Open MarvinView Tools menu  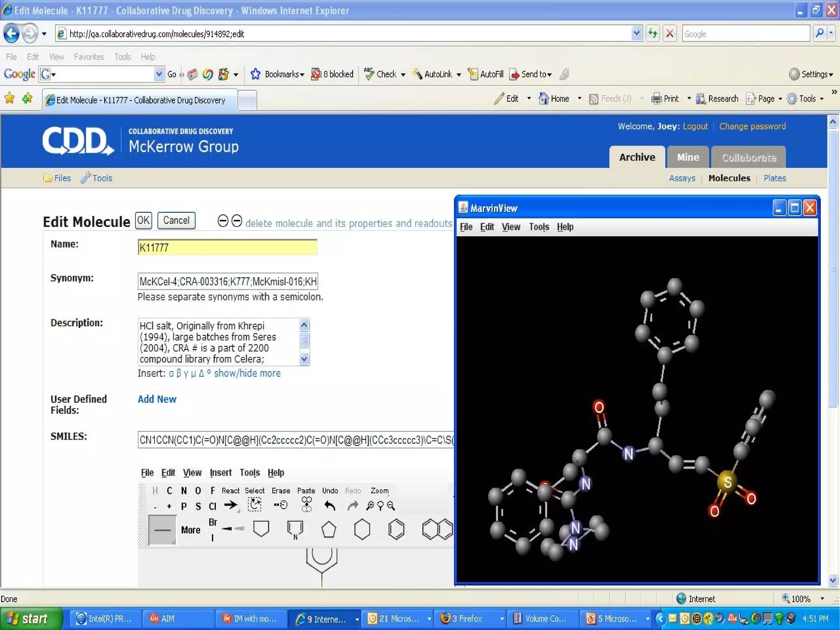click(x=539, y=227)
